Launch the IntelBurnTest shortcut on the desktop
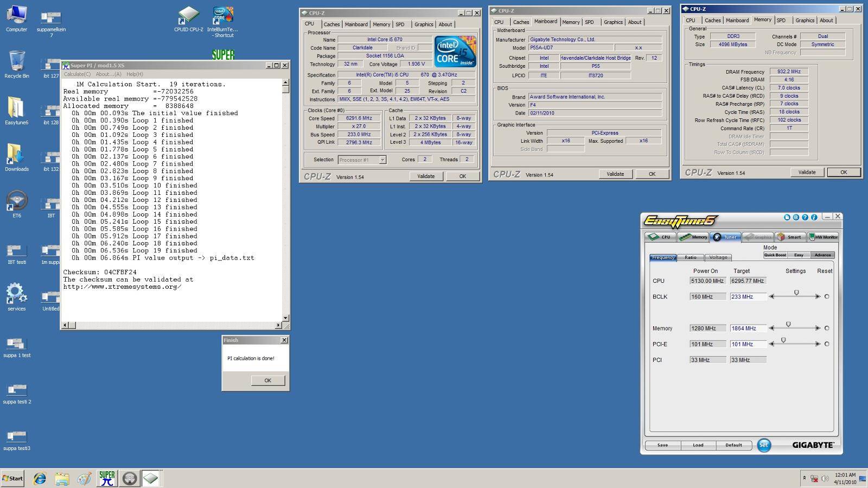The height and width of the screenshot is (488, 868). pyautogui.click(x=223, y=22)
